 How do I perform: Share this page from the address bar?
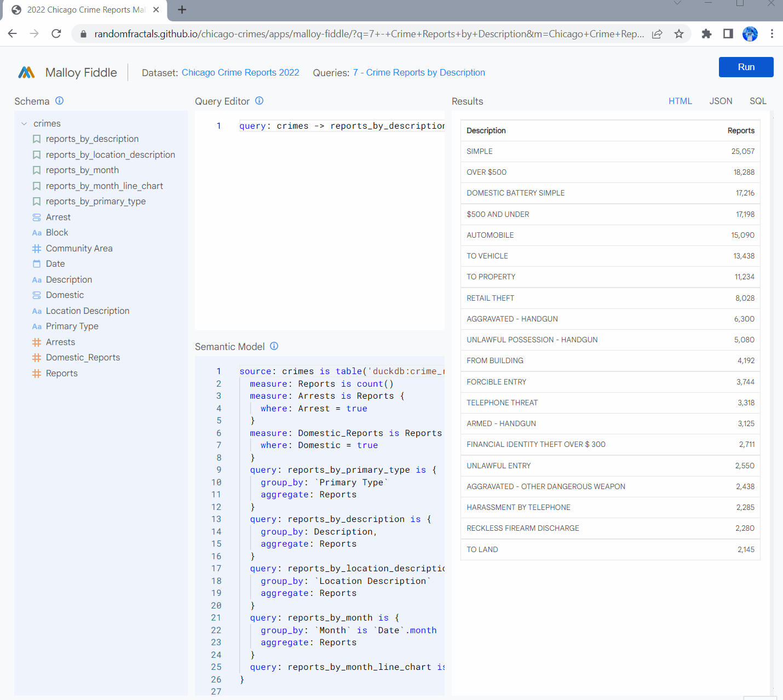click(x=657, y=34)
